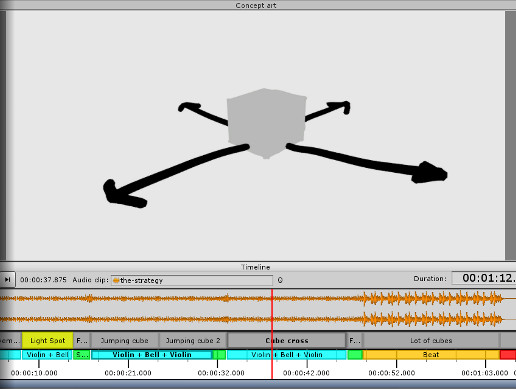The image size is (516, 389).
Task: Click the 00:00:42.000 ruler marker
Action: tap(306, 373)
